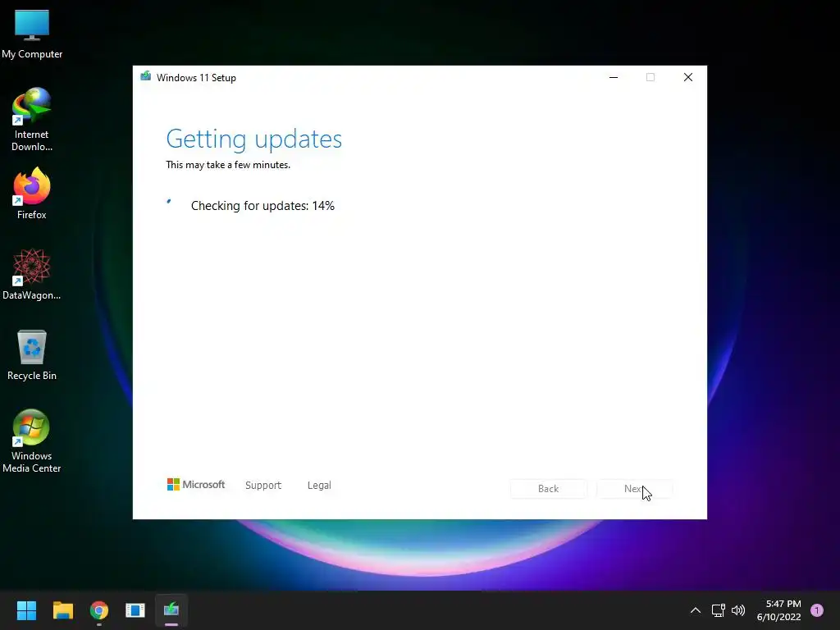Open the notification badge showing 1

[x=817, y=610]
